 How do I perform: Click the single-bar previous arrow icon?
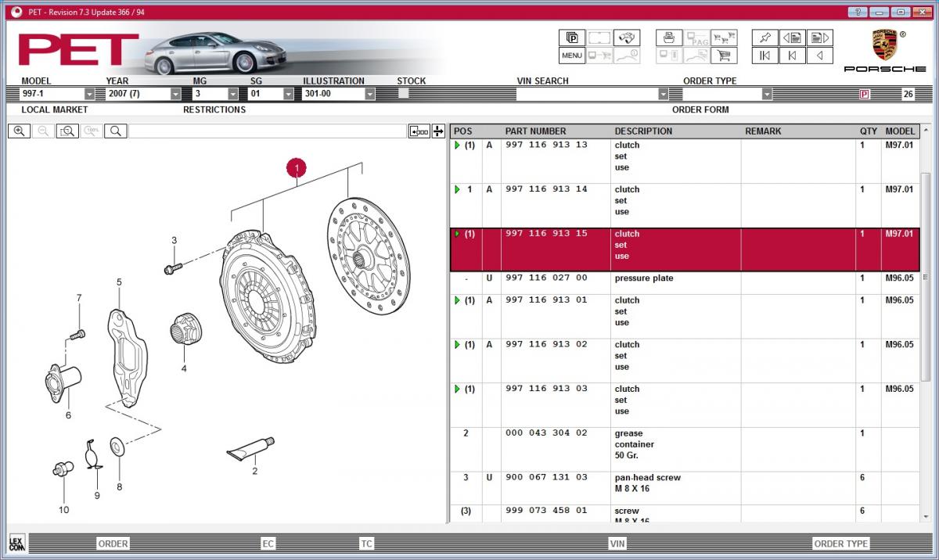click(x=792, y=56)
